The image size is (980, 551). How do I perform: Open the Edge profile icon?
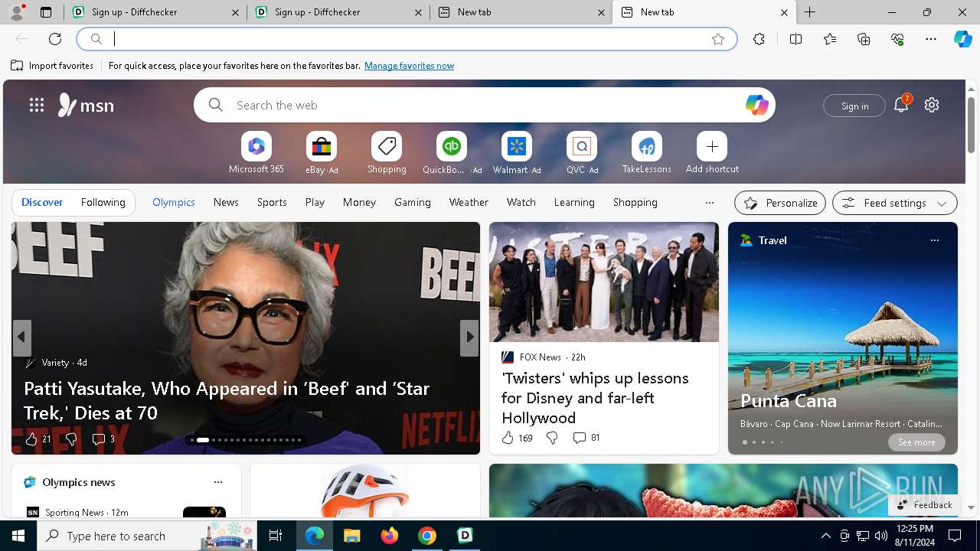[17, 12]
